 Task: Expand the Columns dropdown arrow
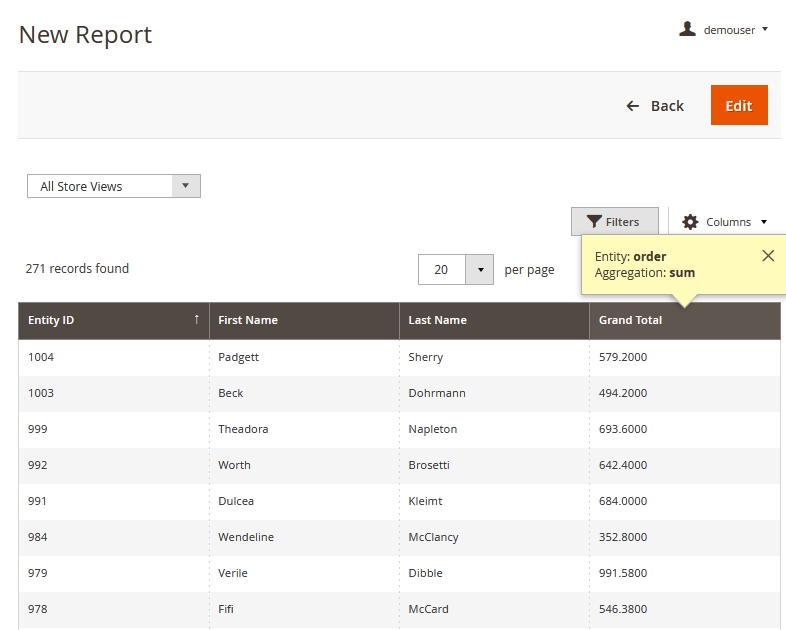click(x=764, y=222)
